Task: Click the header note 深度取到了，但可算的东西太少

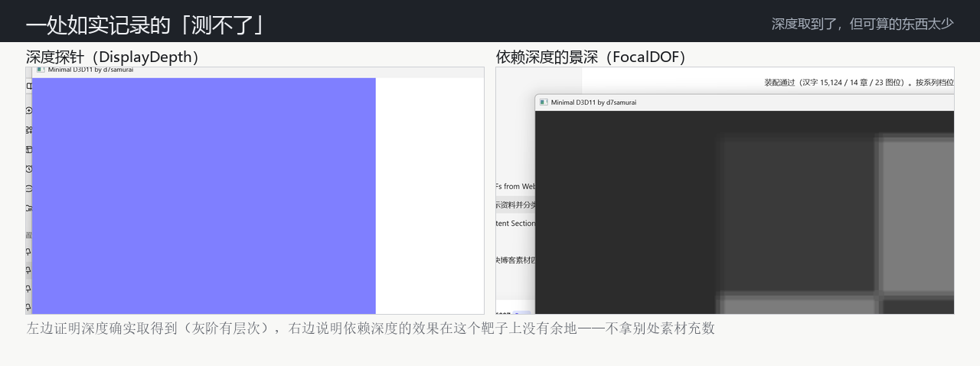Action: 863,24
